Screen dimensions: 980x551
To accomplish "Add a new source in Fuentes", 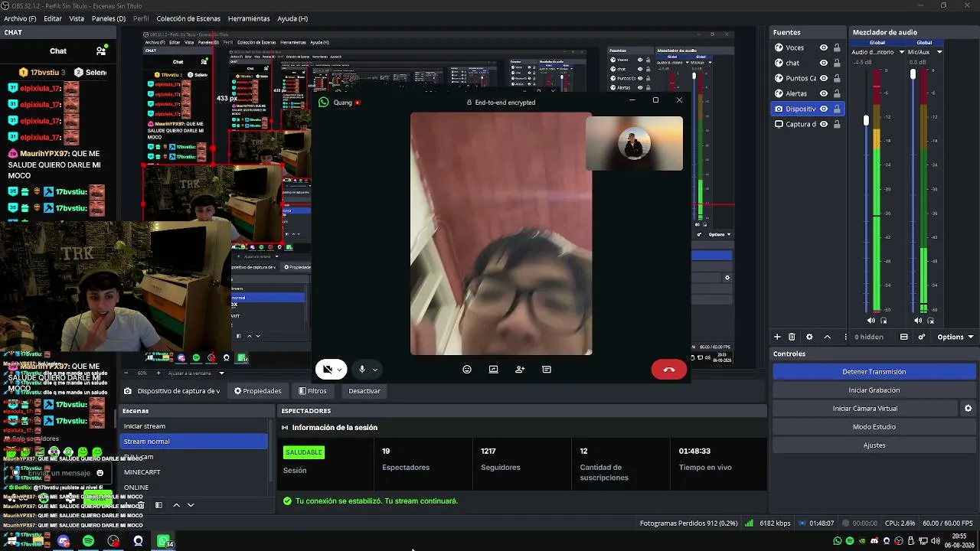I will [x=777, y=337].
